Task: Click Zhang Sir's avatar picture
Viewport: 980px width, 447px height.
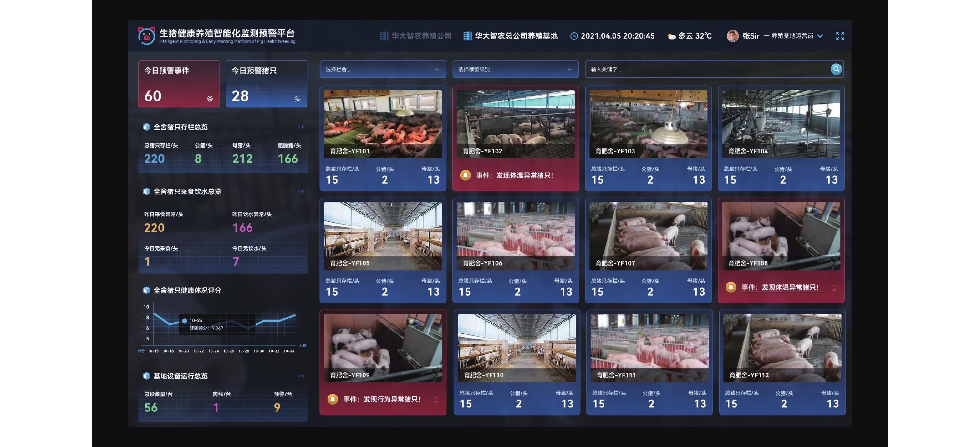Action: 732,36
